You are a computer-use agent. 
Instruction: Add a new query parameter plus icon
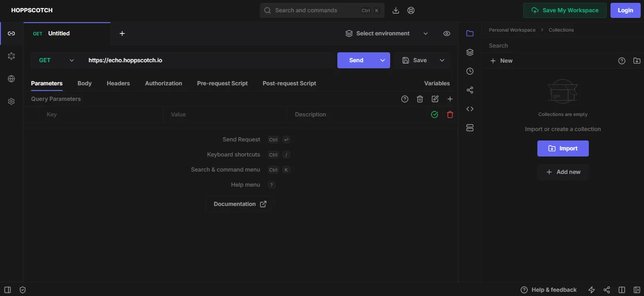[x=450, y=99]
